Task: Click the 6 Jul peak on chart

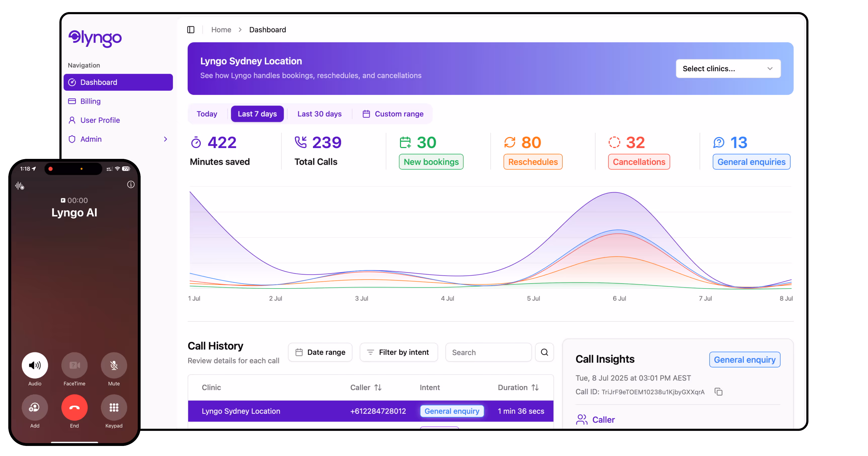Action: [x=615, y=193]
